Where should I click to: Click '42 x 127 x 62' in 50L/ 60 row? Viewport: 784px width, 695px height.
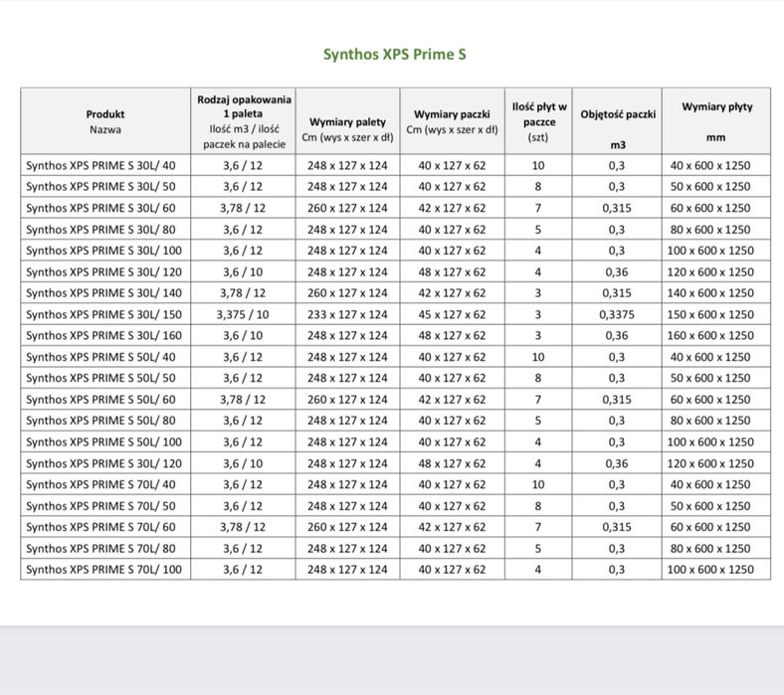[452, 400]
